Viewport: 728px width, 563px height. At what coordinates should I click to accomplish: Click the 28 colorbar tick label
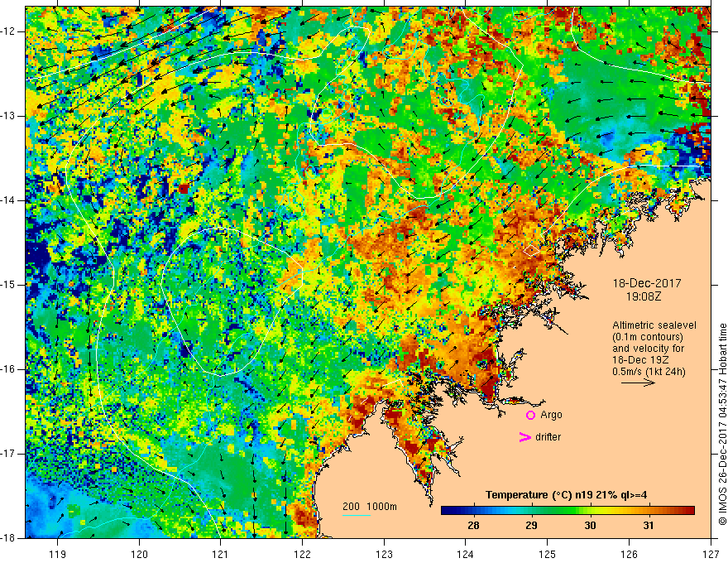coord(473,526)
